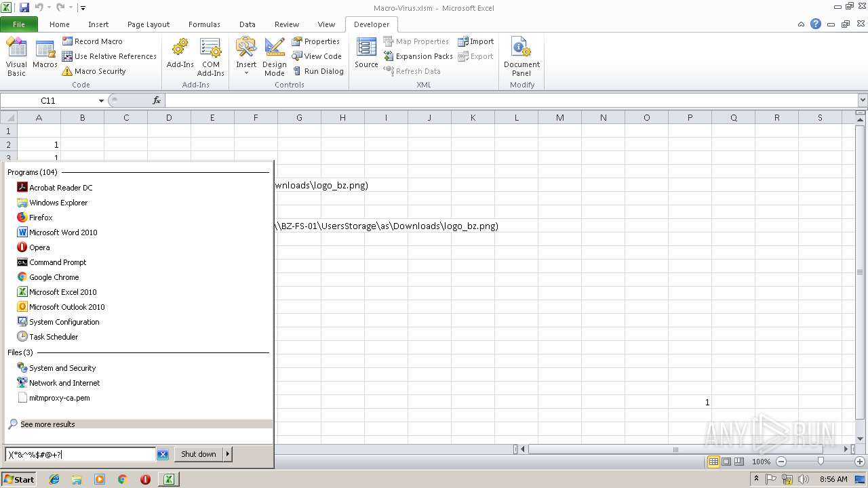
Task: Click Expansion Packs
Action: point(418,56)
